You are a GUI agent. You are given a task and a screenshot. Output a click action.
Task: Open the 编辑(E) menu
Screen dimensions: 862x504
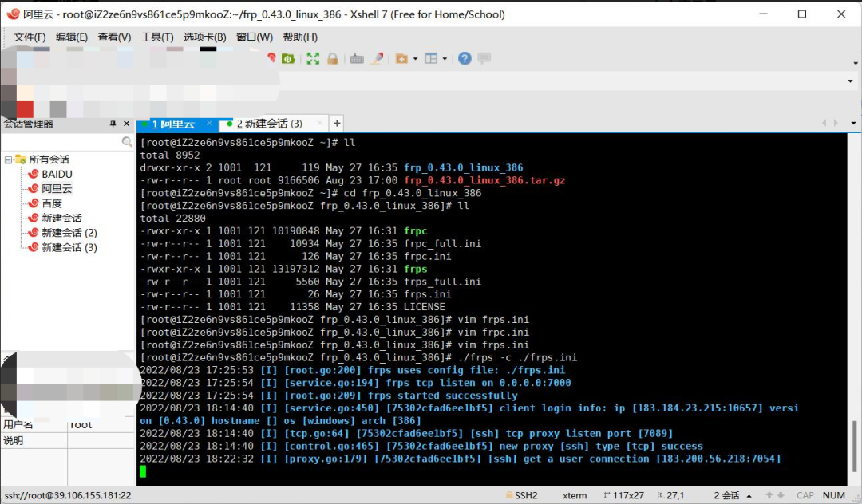pyautogui.click(x=72, y=37)
